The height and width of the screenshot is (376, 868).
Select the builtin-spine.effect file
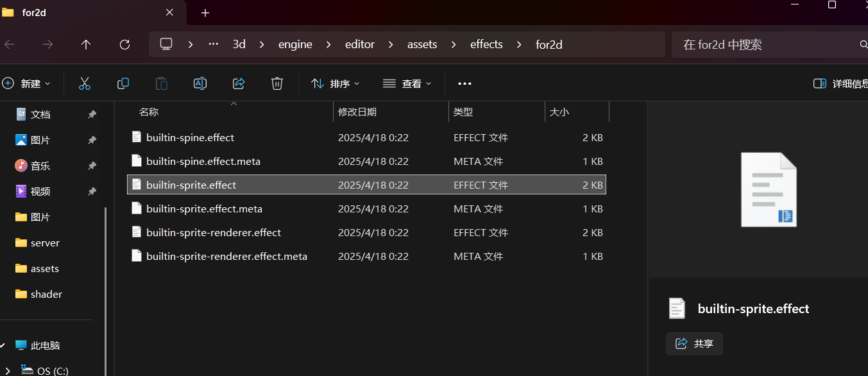point(190,137)
